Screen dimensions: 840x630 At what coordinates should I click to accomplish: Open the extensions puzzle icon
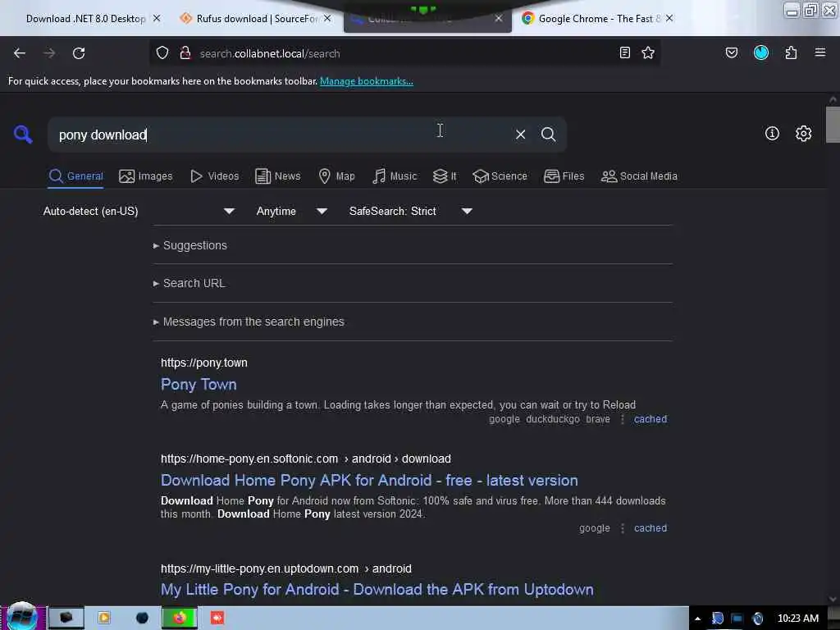click(791, 53)
